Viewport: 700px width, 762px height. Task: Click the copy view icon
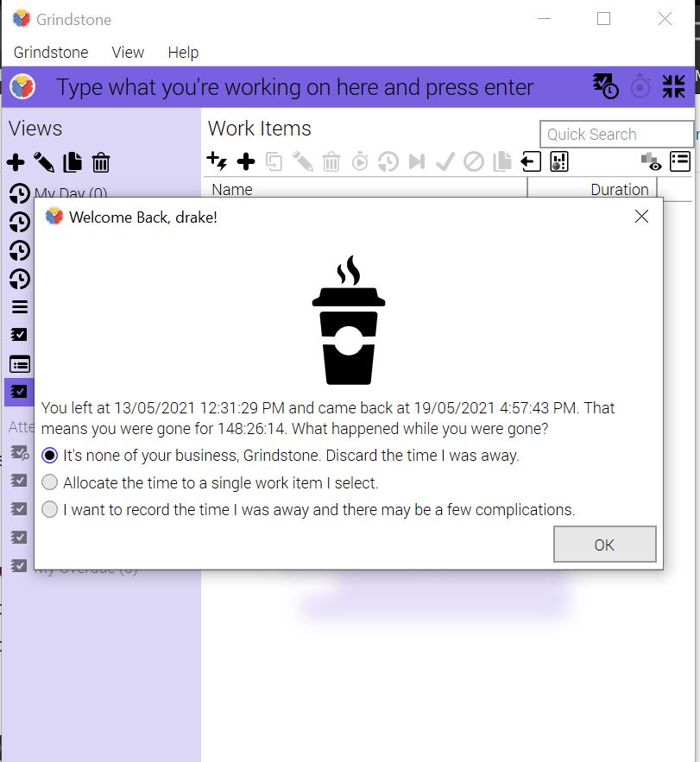tap(73, 162)
